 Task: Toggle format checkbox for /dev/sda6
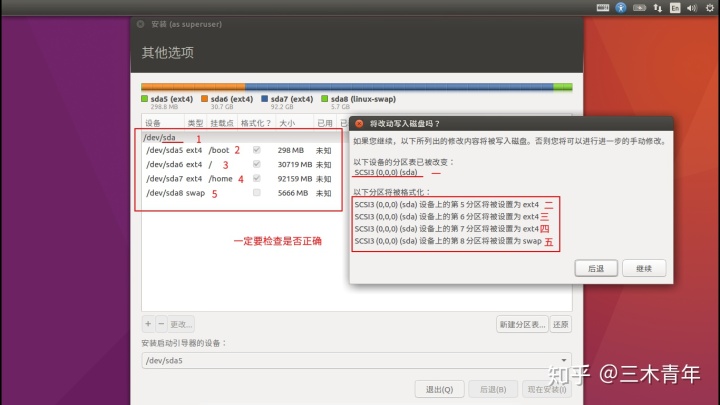pos(257,164)
